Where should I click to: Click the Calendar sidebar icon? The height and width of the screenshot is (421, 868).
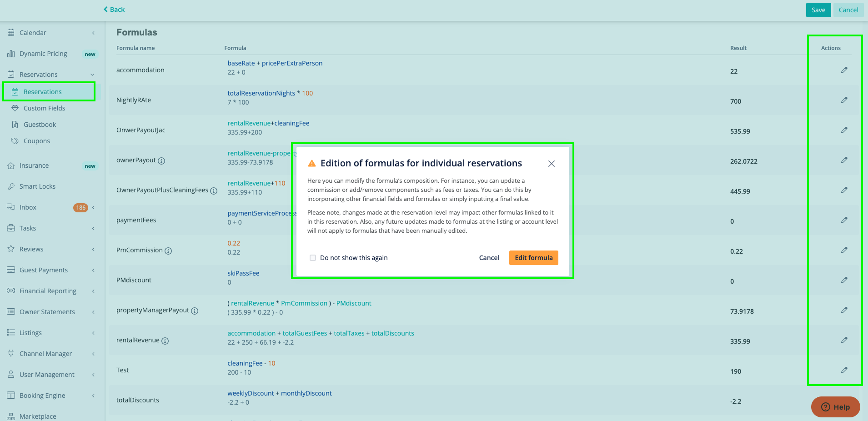(x=11, y=32)
